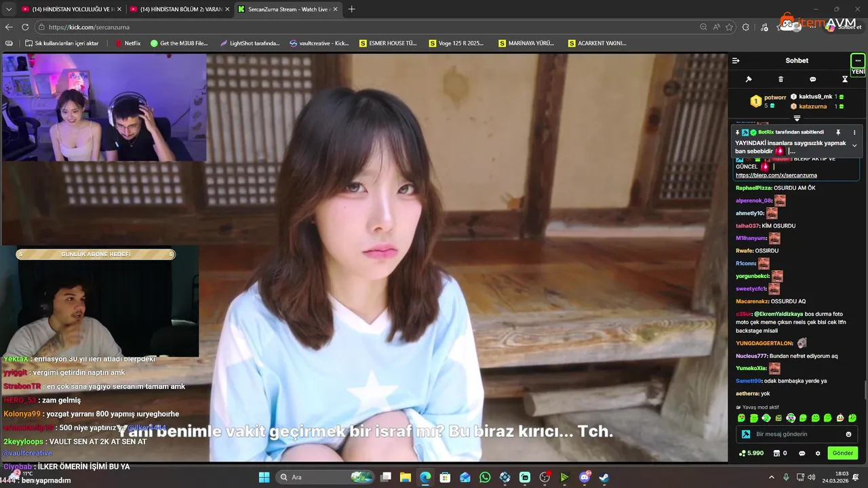Open the 'Voge 125 R 2025...' bookmark
The image size is (868, 488).
pyautogui.click(x=456, y=43)
